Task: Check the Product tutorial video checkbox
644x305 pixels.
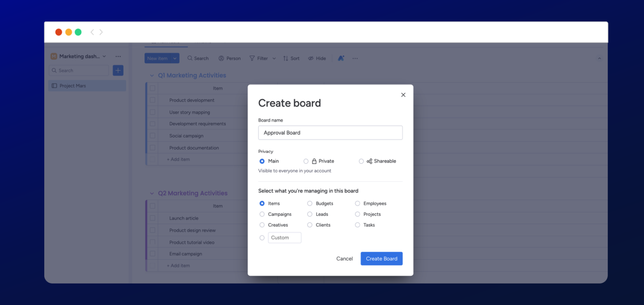Action: [153, 242]
